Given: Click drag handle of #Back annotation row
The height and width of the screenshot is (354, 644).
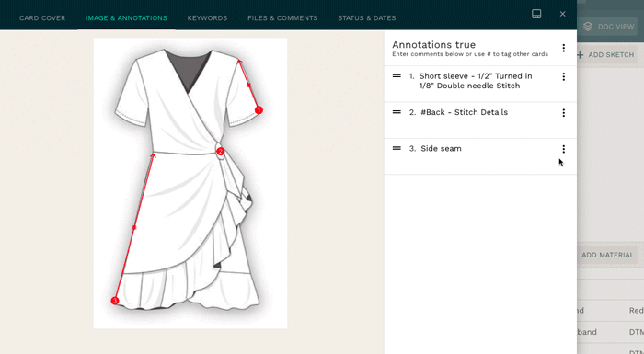Looking at the screenshot, I should 397,112.
